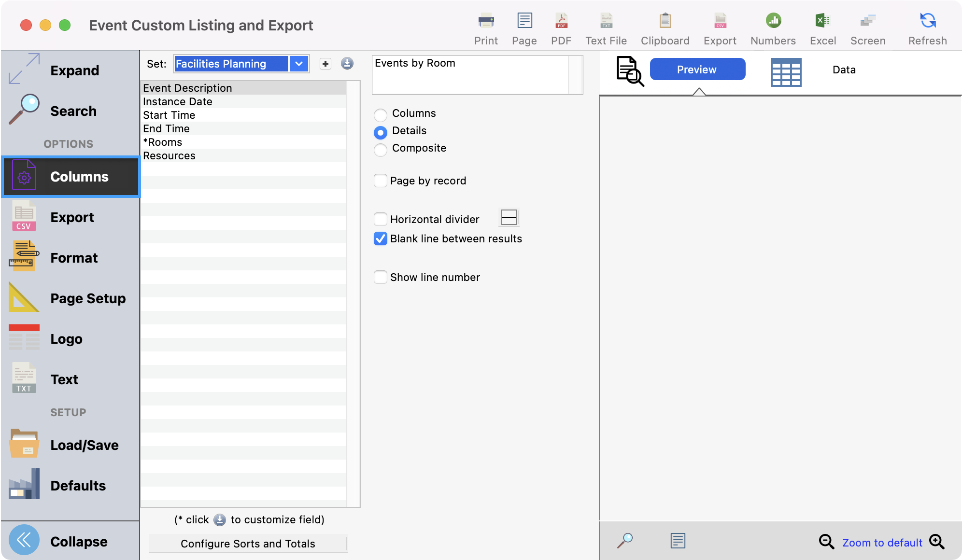The image size is (962, 560).
Task: Select the Composite radio button
Action: click(381, 149)
